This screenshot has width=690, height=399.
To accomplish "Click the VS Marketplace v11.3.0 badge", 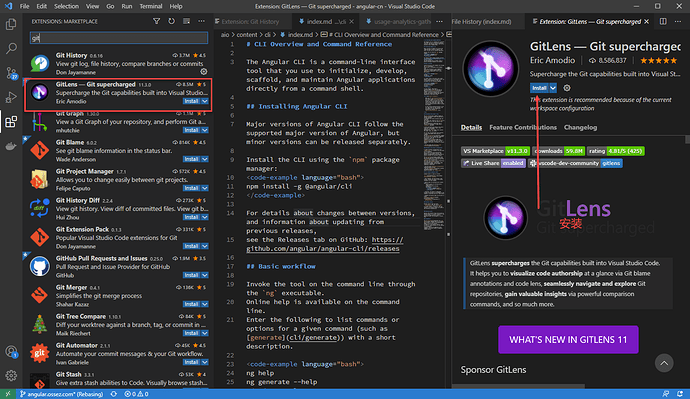I will coord(495,151).
